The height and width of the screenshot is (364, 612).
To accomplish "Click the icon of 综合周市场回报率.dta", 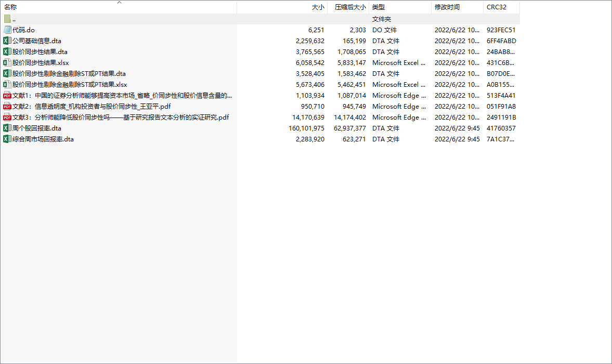I will (7, 139).
